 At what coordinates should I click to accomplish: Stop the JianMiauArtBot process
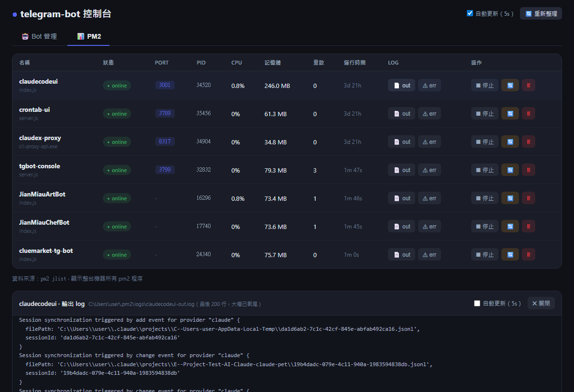[485, 198]
